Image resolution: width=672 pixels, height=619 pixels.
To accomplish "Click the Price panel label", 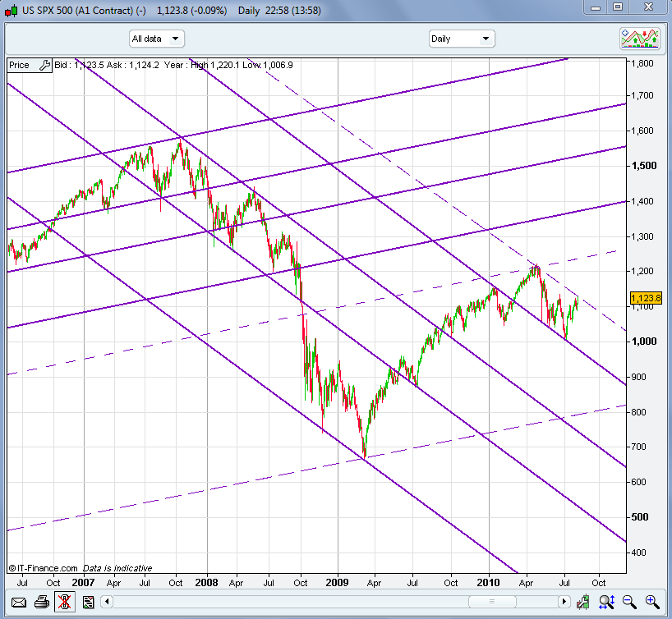I will coord(19,65).
